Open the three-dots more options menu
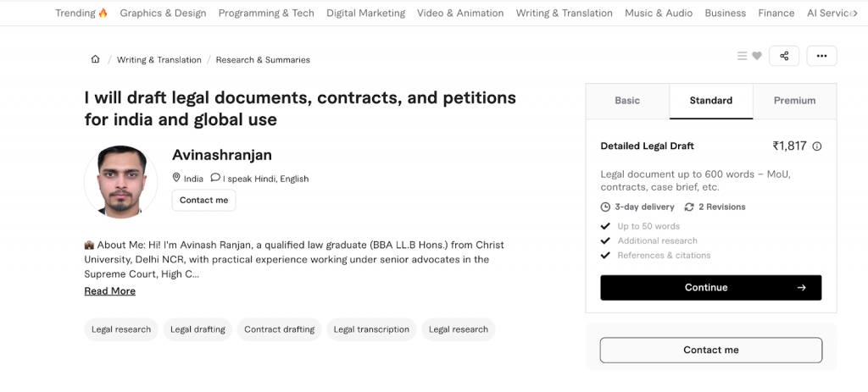The width and height of the screenshot is (868, 392). (x=821, y=56)
